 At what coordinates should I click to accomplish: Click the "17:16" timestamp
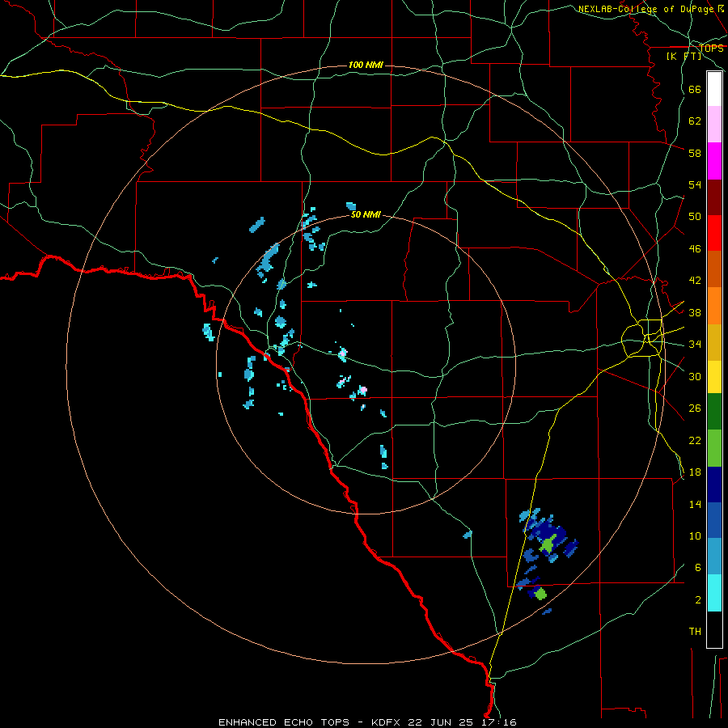coord(498,722)
